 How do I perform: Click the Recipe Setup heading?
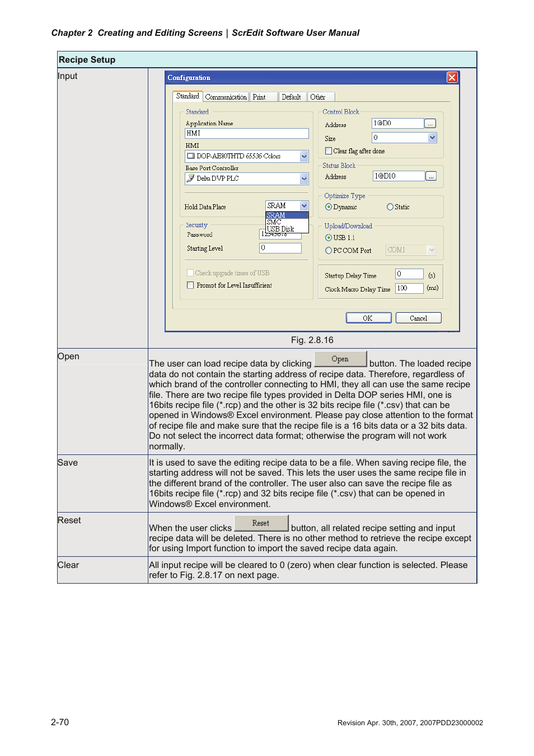coord(87,60)
